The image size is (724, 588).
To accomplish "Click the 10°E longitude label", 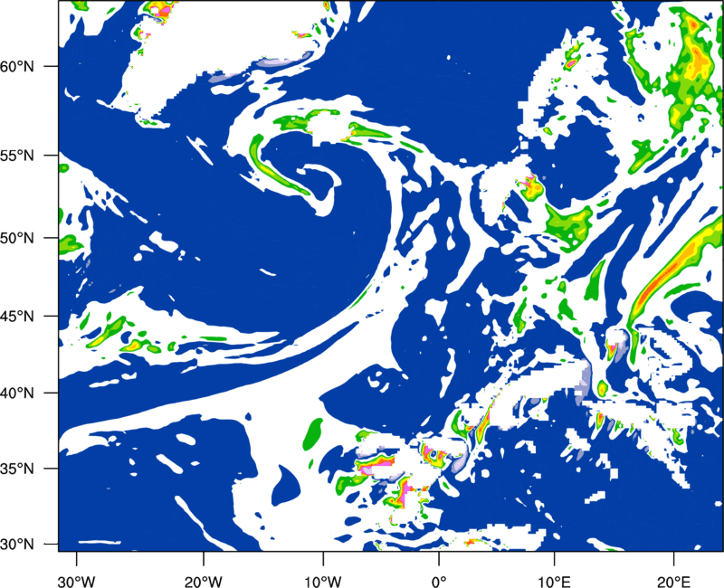I will pos(554,582).
